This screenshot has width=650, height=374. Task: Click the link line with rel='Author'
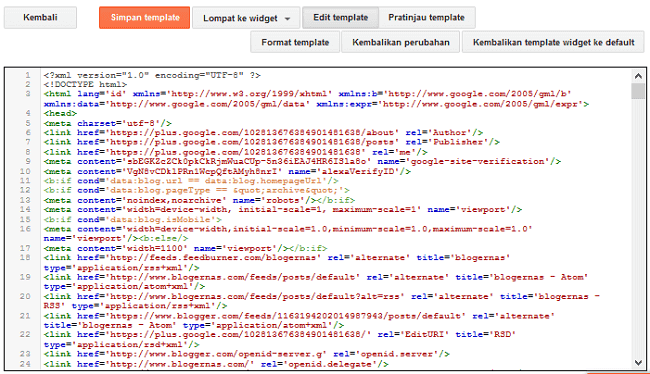263,133
